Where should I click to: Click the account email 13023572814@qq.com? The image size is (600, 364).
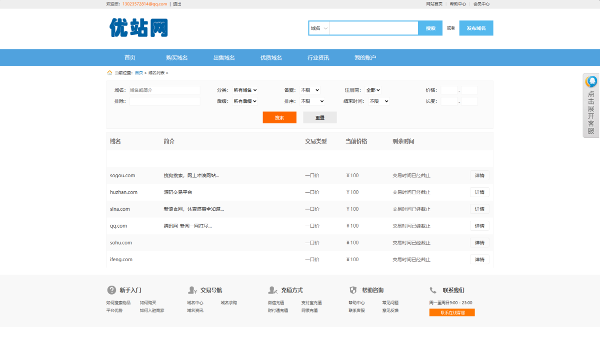144,4
